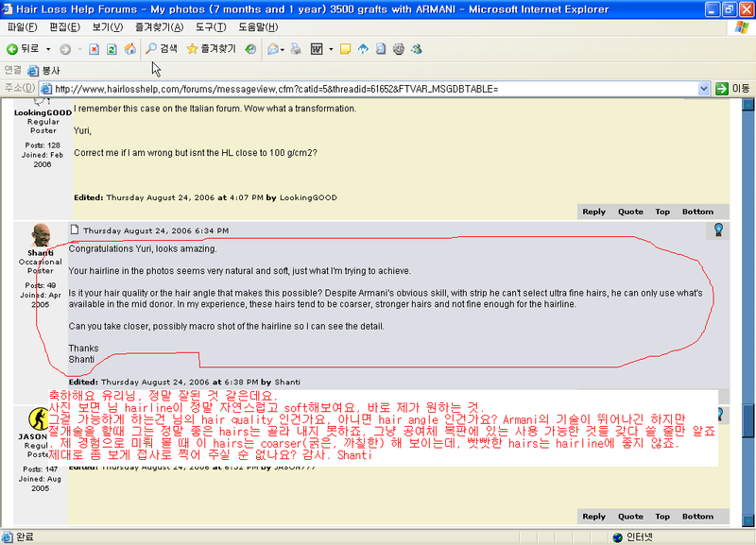Viewport: 756px width, 545px height.
Task: Click the Shanti username under avatar
Action: [x=41, y=253]
